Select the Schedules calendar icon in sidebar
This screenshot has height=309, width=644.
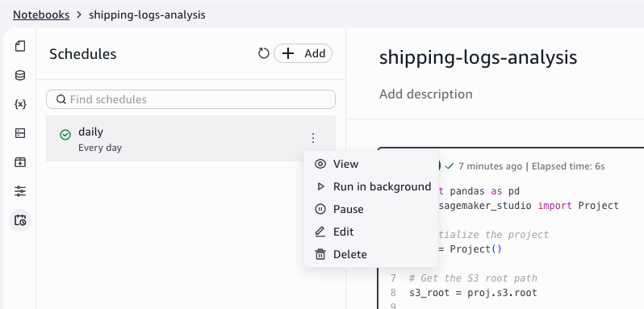coord(20,220)
